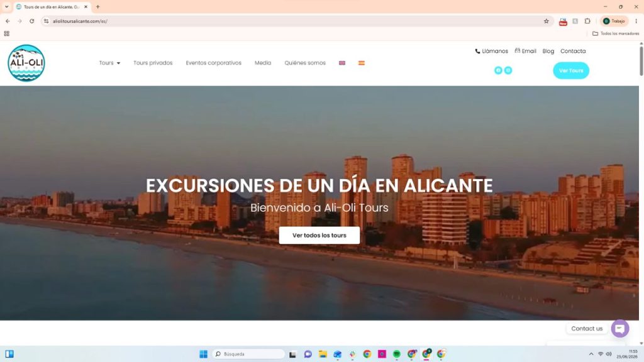Open Outlook from the taskbar
This screenshot has width=644, height=362.
tap(338, 354)
